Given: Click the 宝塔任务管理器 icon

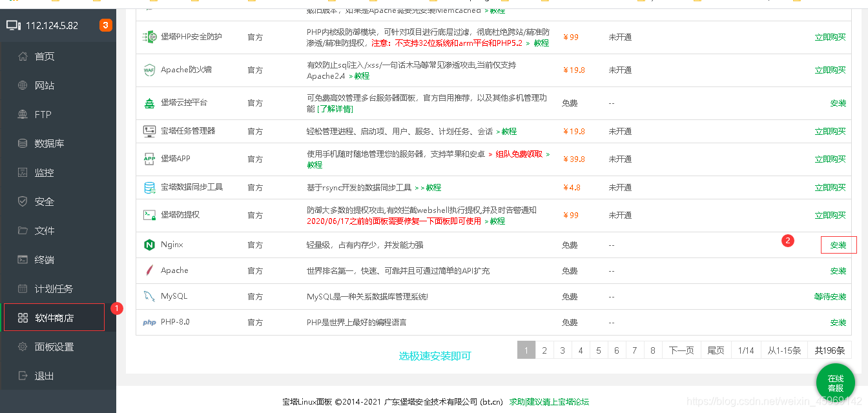Looking at the screenshot, I should coord(149,131).
